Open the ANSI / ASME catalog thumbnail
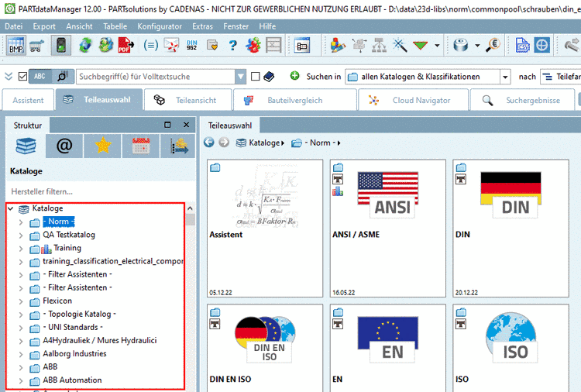 (x=388, y=229)
